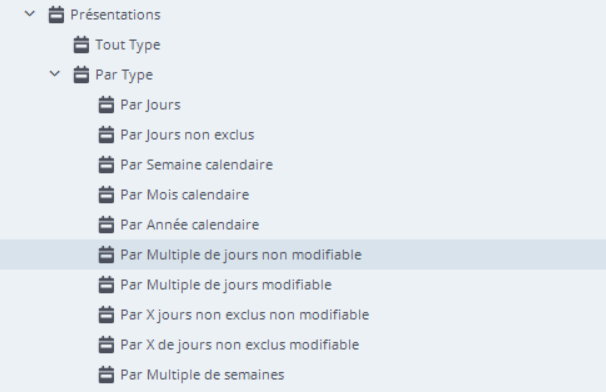Click icon next to Par Multiple de semaines
Screen dimensions: 606x392
(106, 374)
